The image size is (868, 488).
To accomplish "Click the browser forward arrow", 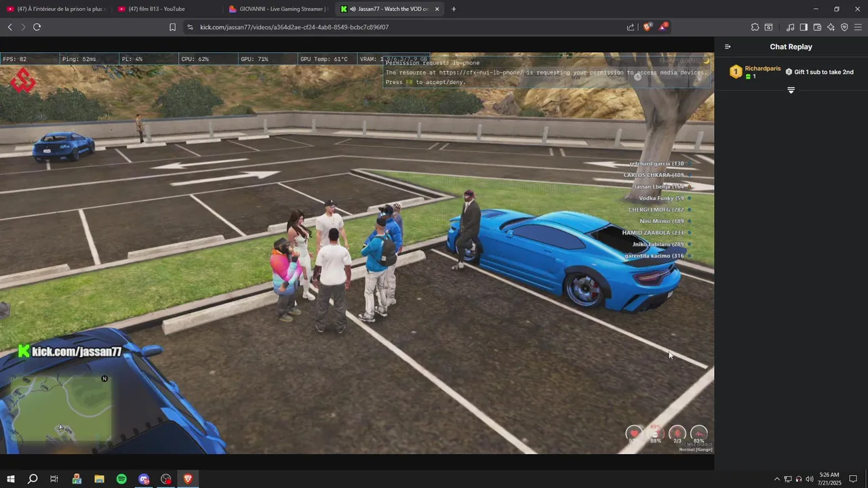I will [23, 27].
